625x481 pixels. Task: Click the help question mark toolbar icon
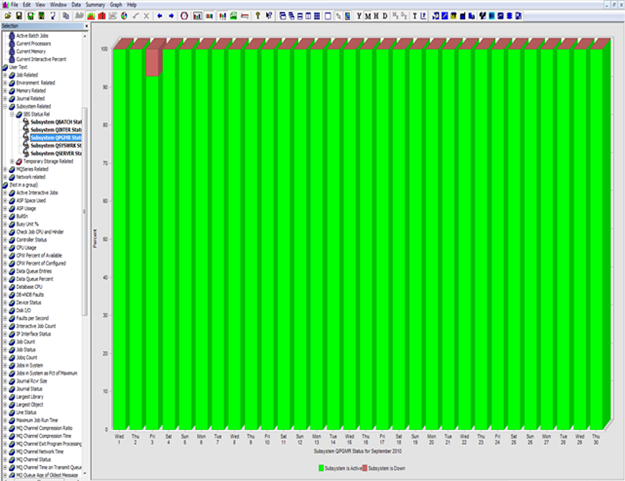point(258,16)
